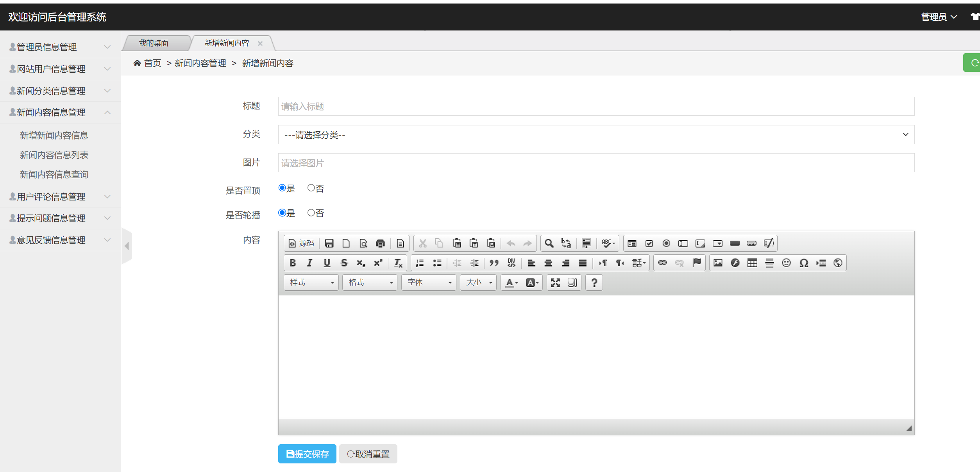Open the 管理员 account dropdown
Image resolution: width=980 pixels, height=472 pixels.
(x=939, y=17)
